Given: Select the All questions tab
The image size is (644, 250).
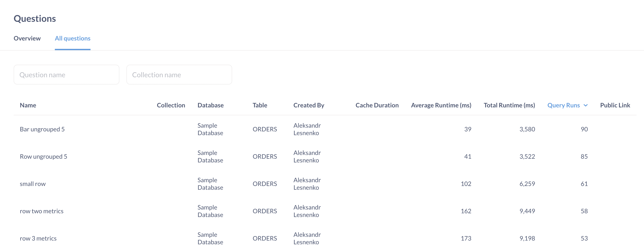Looking at the screenshot, I should [x=72, y=38].
